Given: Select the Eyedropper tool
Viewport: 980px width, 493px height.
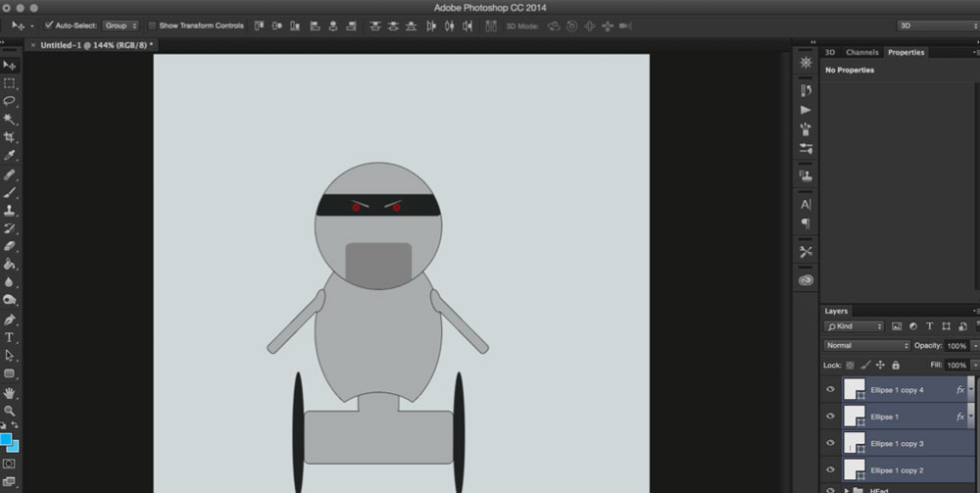Looking at the screenshot, I should (x=10, y=156).
